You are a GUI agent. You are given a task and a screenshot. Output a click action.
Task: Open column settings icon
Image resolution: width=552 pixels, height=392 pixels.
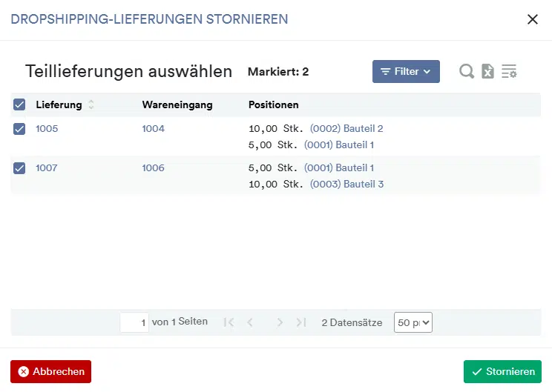click(x=509, y=71)
